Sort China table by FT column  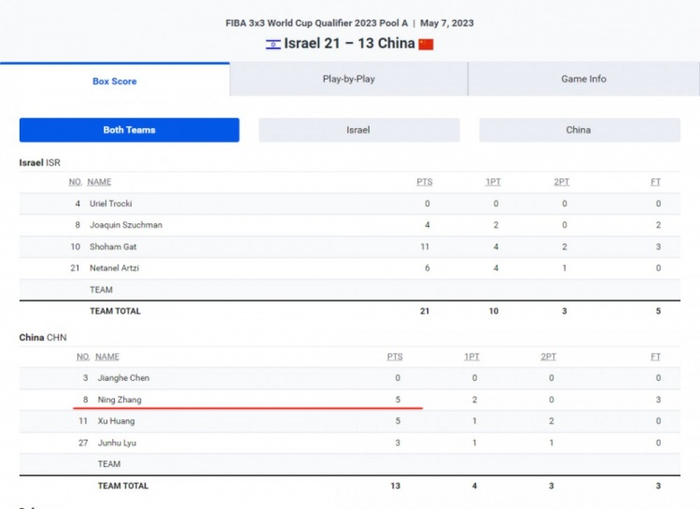[656, 356]
